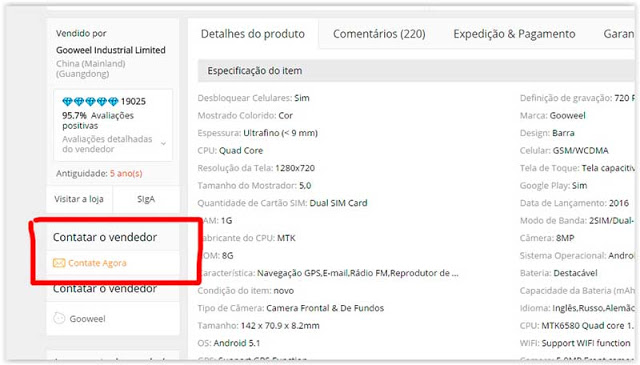640x365 pixels.
Task: Click China (Mainland) (Guangdong) location text
Action: [91, 69]
